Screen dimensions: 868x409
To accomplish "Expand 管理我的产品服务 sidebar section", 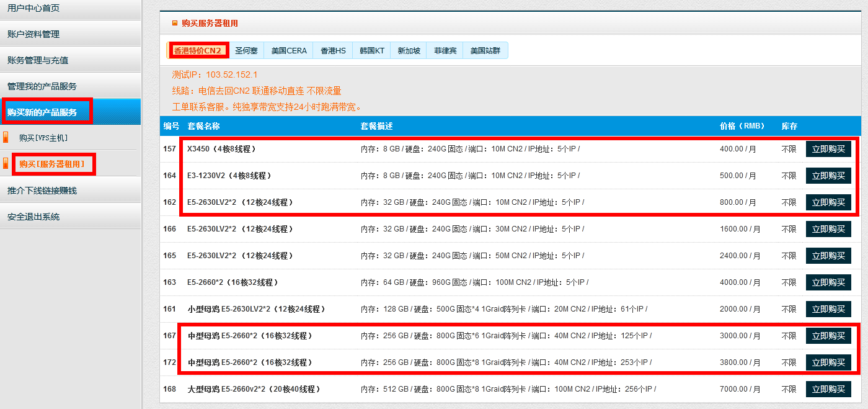I will (42, 86).
